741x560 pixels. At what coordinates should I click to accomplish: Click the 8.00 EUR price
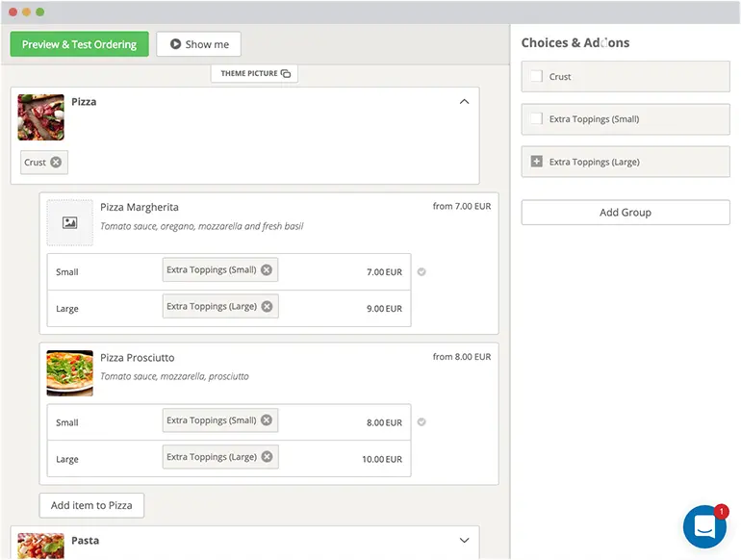click(x=384, y=422)
